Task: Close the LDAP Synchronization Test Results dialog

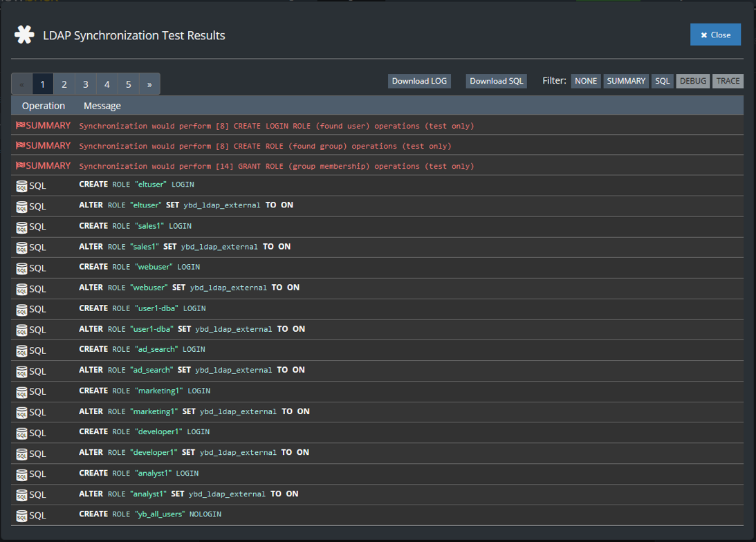Action: [x=715, y=35]
